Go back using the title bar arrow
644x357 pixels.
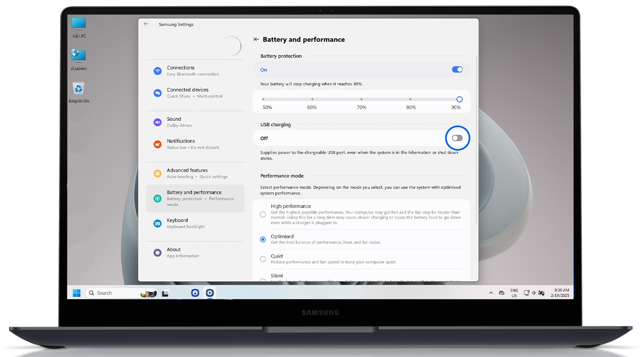click(146, 24)
